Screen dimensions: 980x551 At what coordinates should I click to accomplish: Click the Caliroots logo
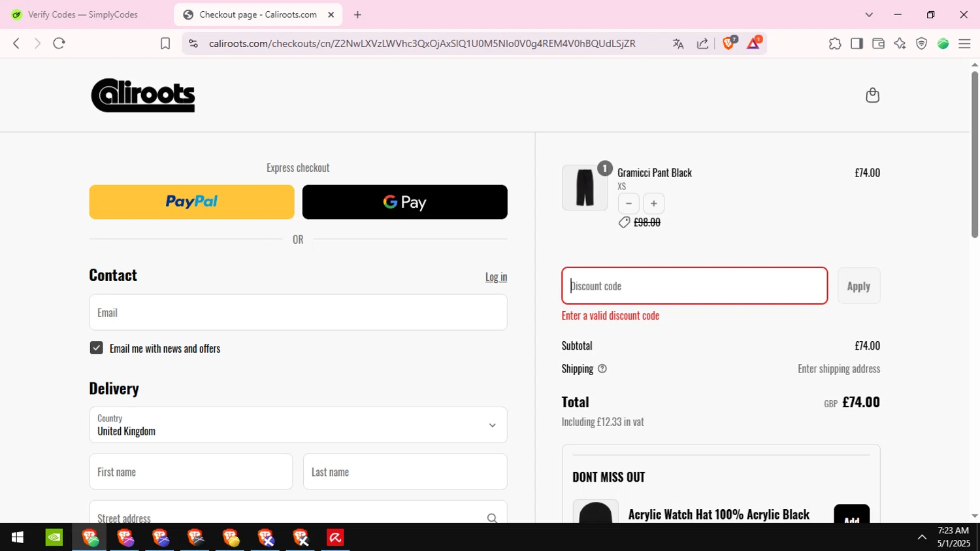coord(143,95)
